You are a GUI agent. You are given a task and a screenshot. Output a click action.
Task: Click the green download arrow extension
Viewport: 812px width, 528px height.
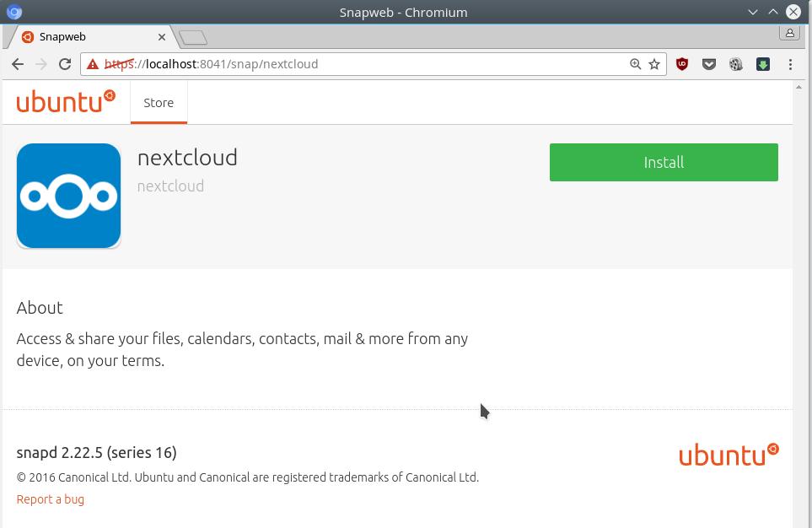763,64
